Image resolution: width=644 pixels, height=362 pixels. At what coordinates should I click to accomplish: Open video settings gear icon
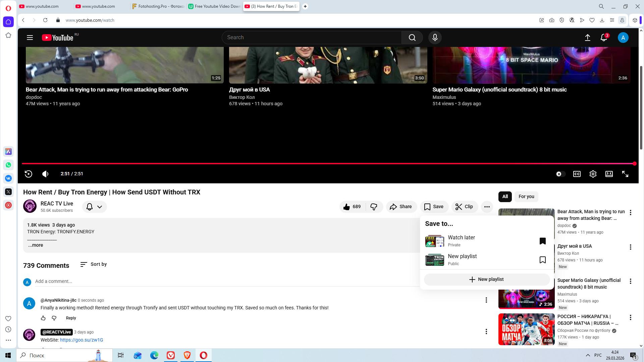(x=593, y=174)
